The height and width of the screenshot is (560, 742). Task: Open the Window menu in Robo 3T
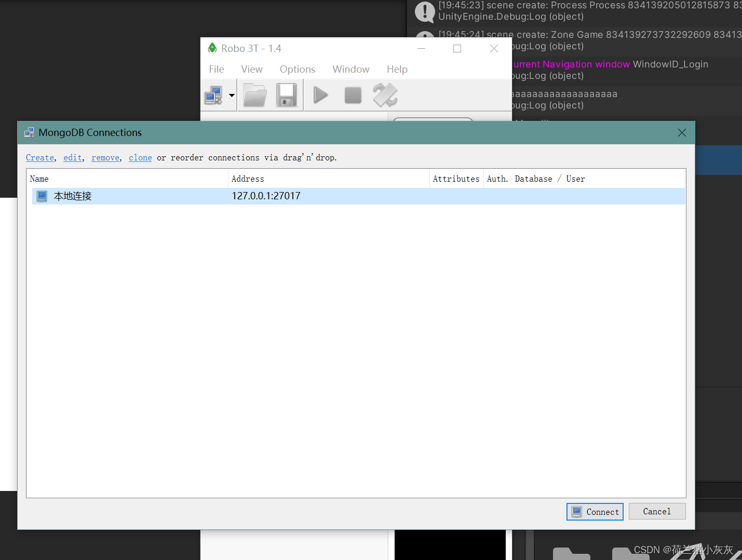(x=351, y=69)
